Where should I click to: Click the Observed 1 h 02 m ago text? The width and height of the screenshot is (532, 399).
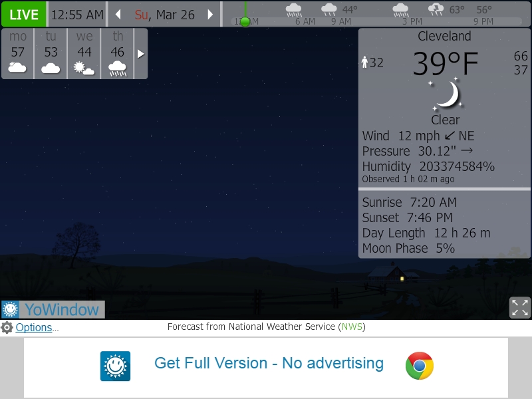tap(408, 179)
